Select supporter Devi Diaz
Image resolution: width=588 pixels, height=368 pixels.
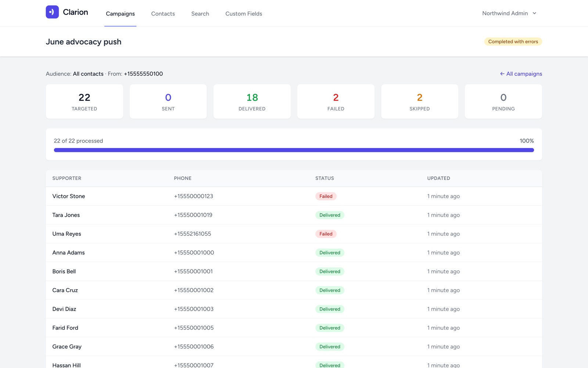[x=64, y=309]
